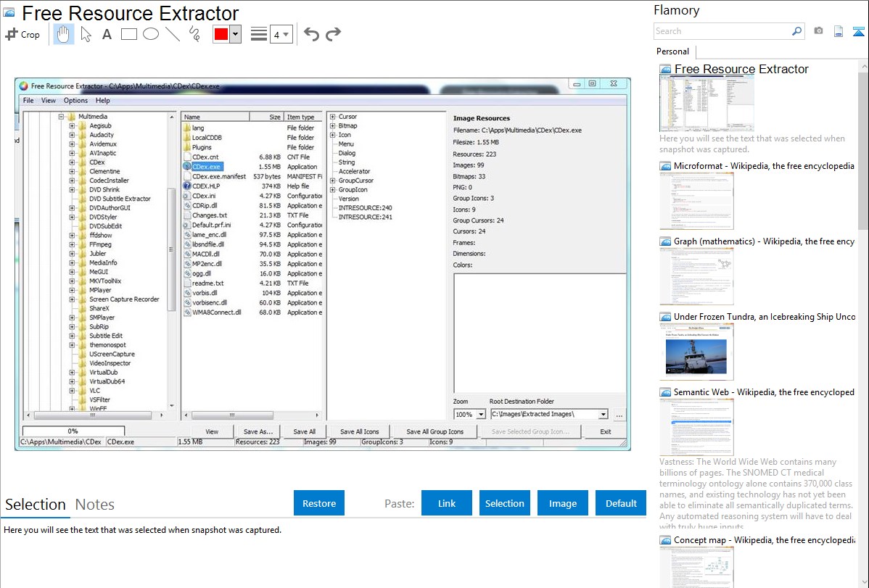Select the CDex folder in tree
Image resolution: width=869 pixels, height=588 pixels.
(97, 162)
